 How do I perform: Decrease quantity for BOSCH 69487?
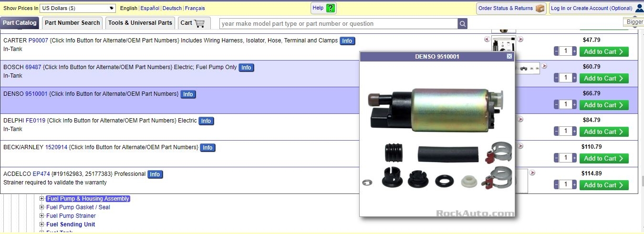[556, 78]
